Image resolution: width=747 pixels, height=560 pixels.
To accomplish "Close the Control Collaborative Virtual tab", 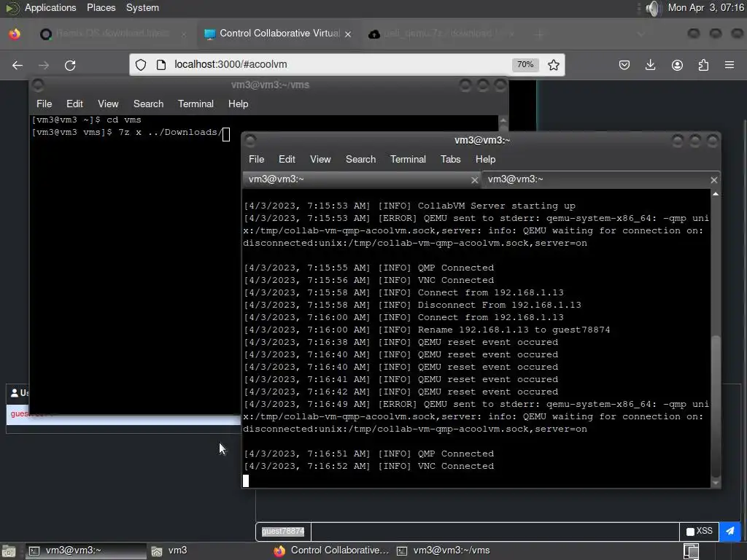I will click(x=348, y=34).
